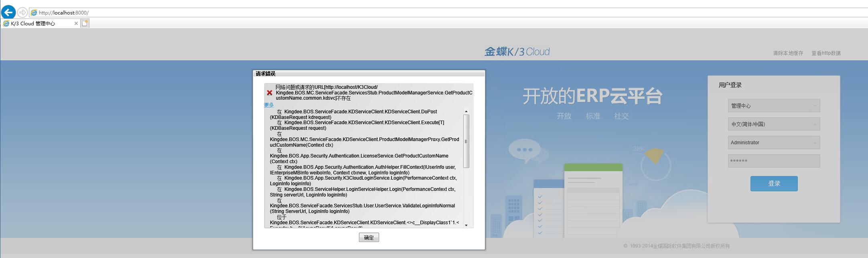
Task: Click the browser Back arrow button
Action: [8, 12]
